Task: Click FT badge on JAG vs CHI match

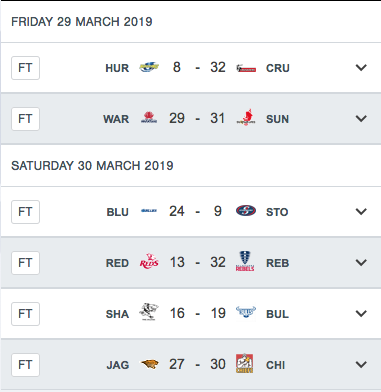Action: [25, 365]
